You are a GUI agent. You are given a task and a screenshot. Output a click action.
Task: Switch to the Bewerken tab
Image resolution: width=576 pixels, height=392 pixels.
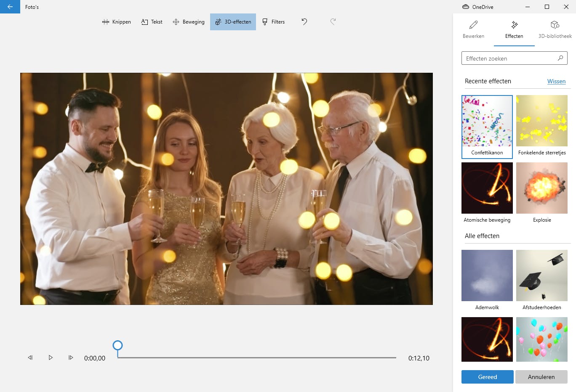(x=473, y=29)
